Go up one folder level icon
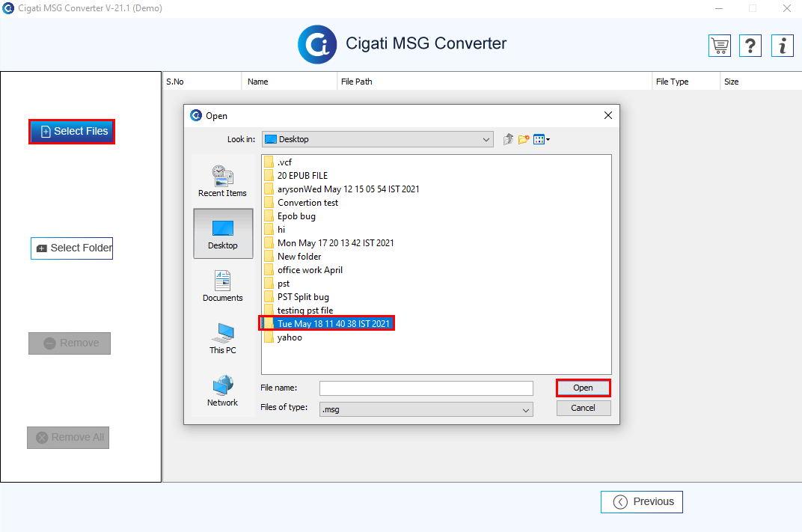 [508, 139]
